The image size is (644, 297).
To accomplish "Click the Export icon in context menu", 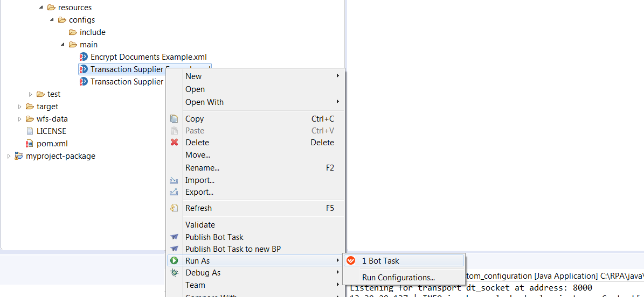I will coord(174,192).
